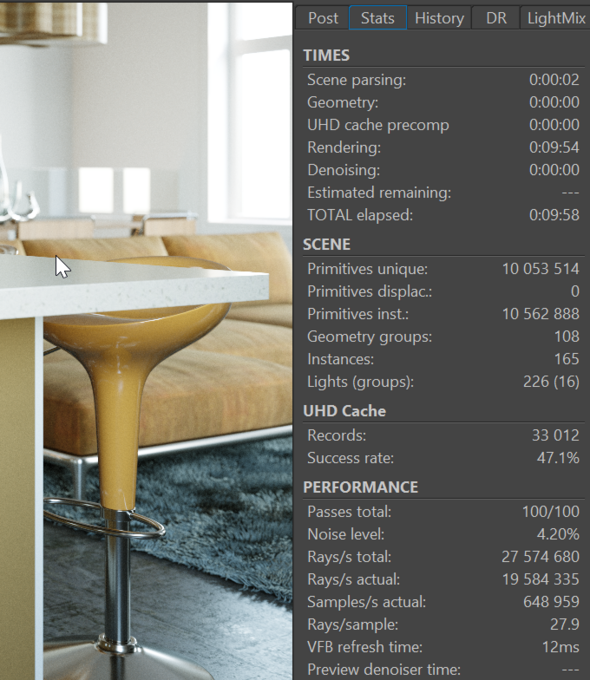Open the DR tab
The image size is (590, 680).
click(496, 18)
